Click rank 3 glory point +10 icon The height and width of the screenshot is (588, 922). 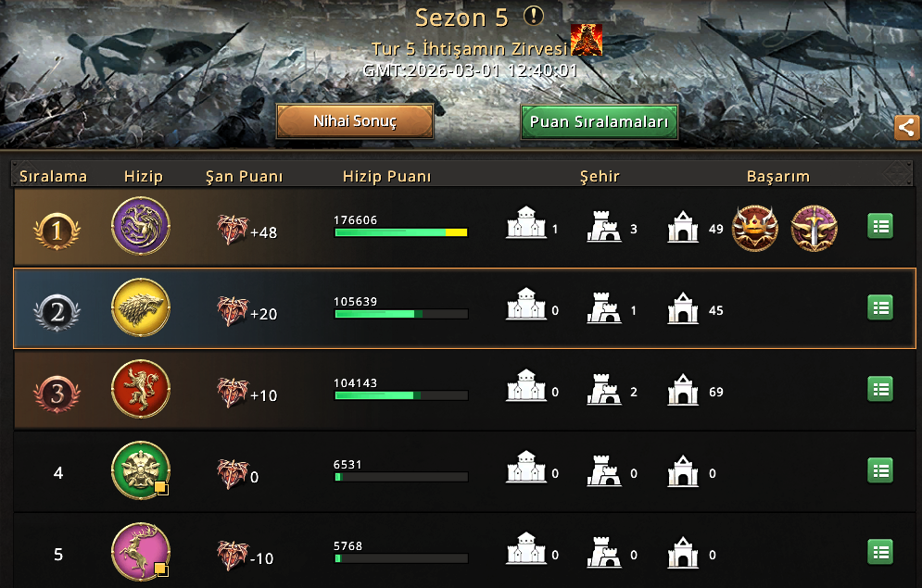coord(233,393)
